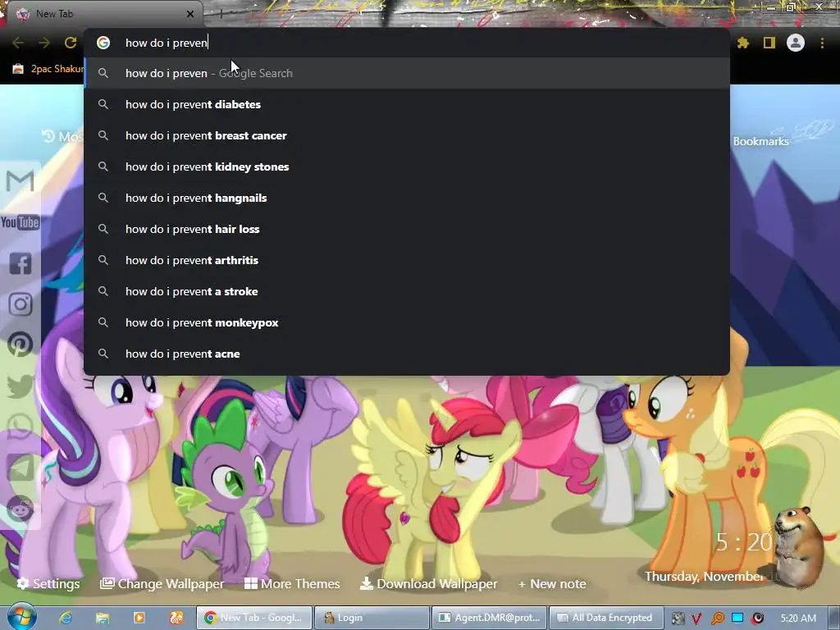Choose suggestion 'how do i prevent monkeypox'
The height and width of the screenshot is (630, 840).
(x=407, y=322)
